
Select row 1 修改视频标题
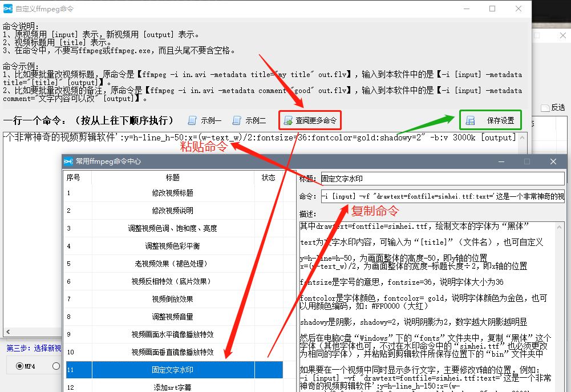pyautogui.click(x=174, y=193)
